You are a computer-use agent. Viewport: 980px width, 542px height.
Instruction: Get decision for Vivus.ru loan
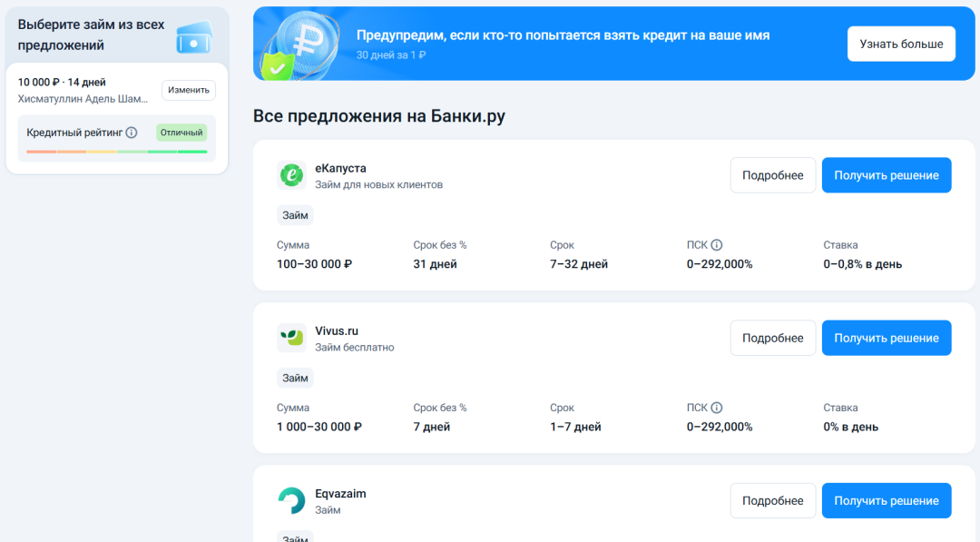coord(887,338)
